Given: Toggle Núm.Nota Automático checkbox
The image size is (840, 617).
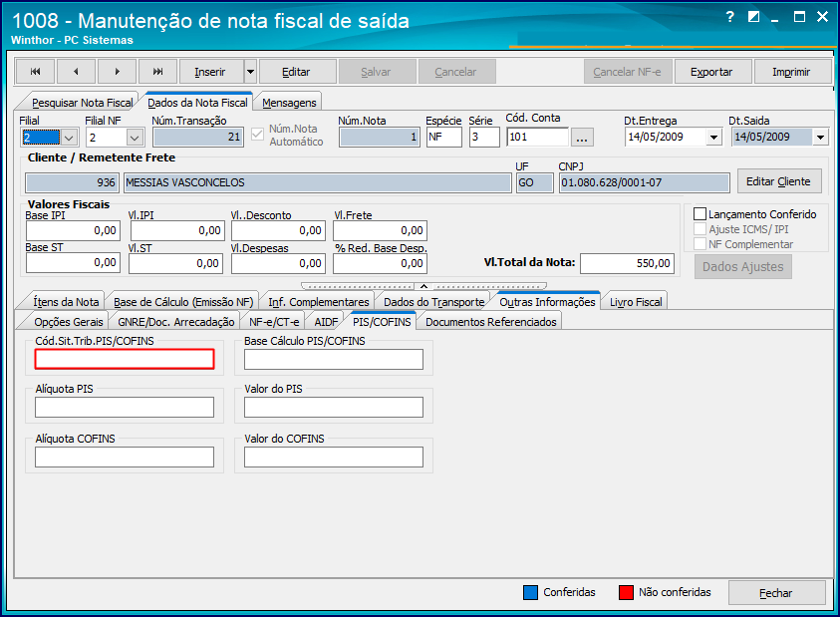Looking at the screenshot, I should click(258, 134).
